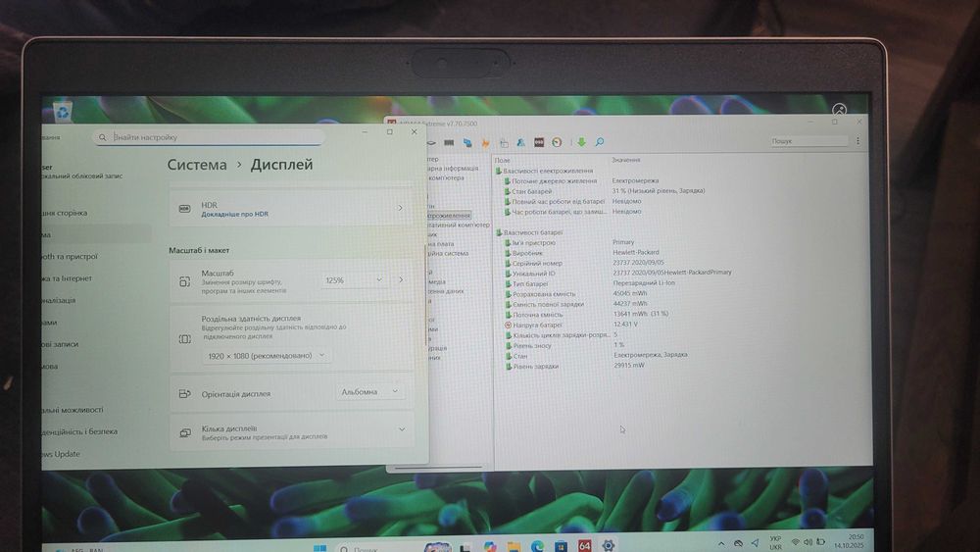Open Copilot icon on the taskbar
980x552 pixels.
point(490,546)
